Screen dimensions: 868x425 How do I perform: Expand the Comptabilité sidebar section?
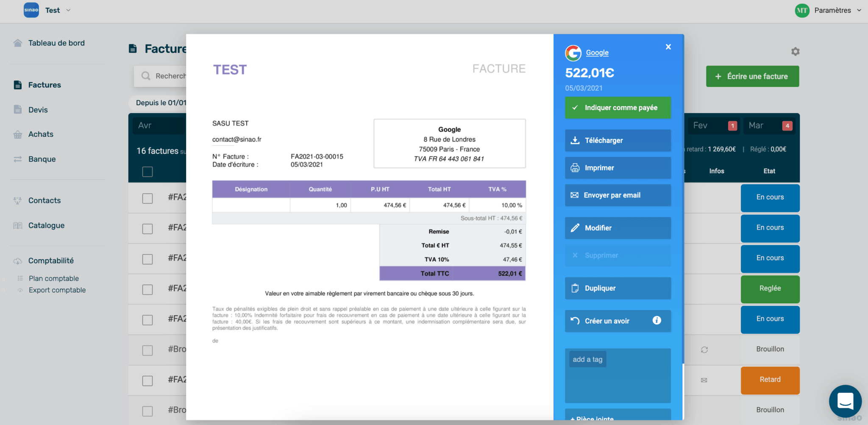(x=51, y=261)
